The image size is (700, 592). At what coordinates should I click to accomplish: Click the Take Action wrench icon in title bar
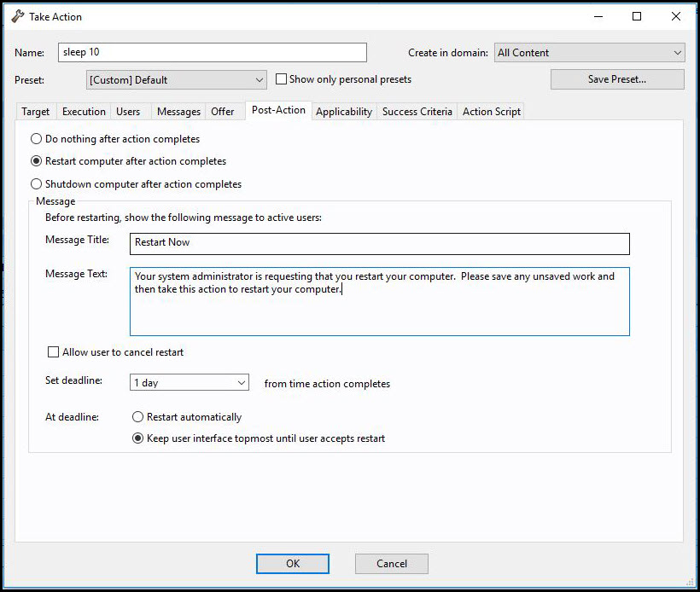[18, 17]
